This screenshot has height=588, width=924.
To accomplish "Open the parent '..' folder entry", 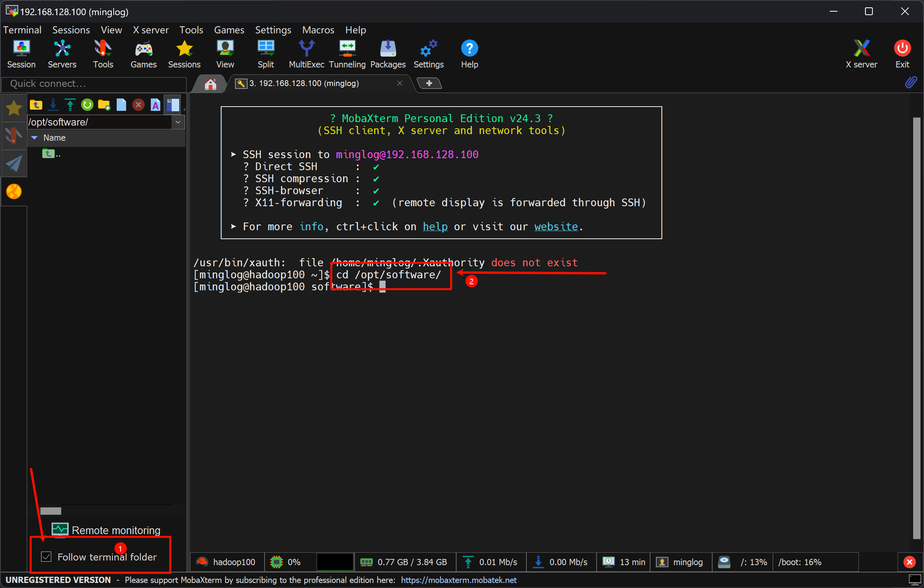I will 52,154.
